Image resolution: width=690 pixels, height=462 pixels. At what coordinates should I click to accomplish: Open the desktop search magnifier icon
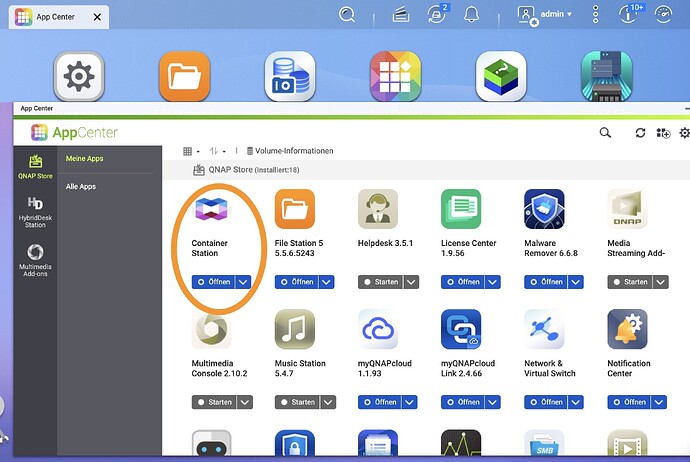[x=347, y=15]
